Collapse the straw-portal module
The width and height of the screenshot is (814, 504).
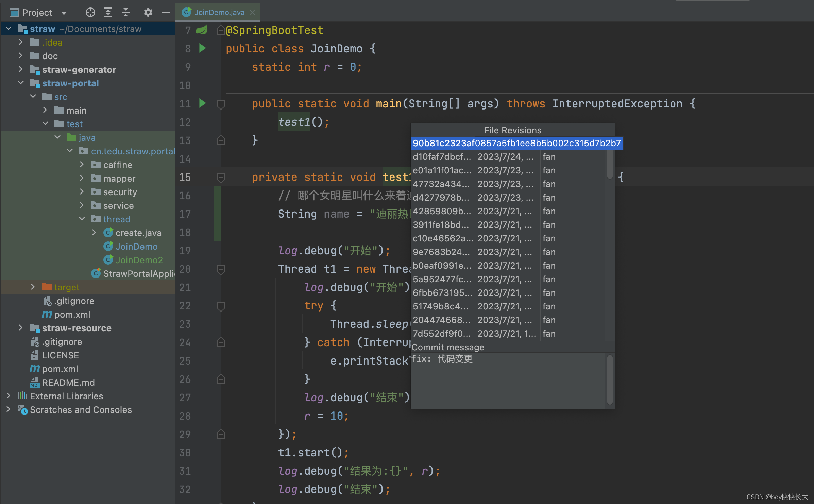21,83
